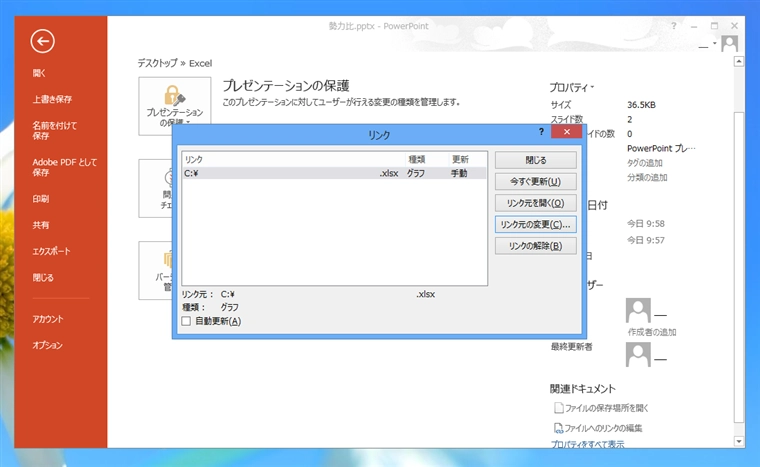Screen dimensions: 760x467
Task: Click the リンクの解除 button
Action: pos(536,246)
